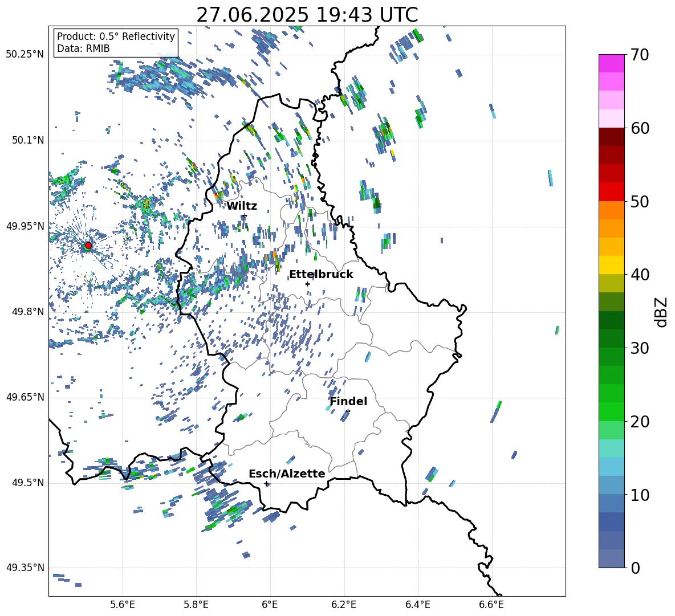Screen dimensions: 675x616
Task: Click the Ettelbruck station cross marker
Action: (307, 284)
